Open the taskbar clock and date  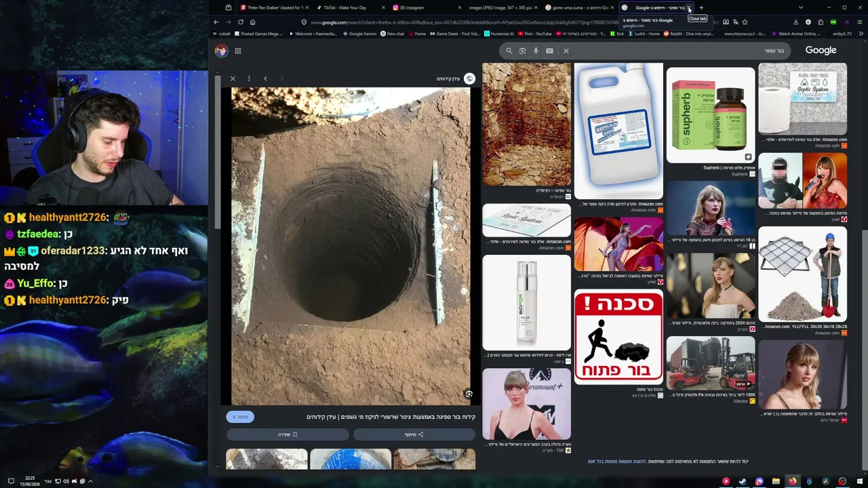31,481
